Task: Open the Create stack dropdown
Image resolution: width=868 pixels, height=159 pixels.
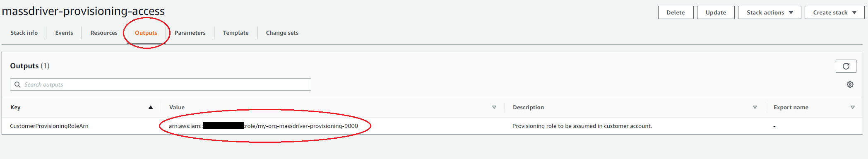Action: [834, 12]
